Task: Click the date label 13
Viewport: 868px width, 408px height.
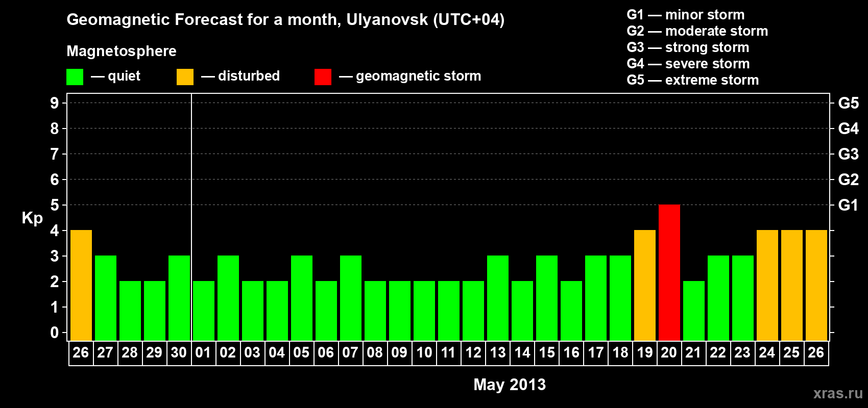Action: click(x=497, y=352)
